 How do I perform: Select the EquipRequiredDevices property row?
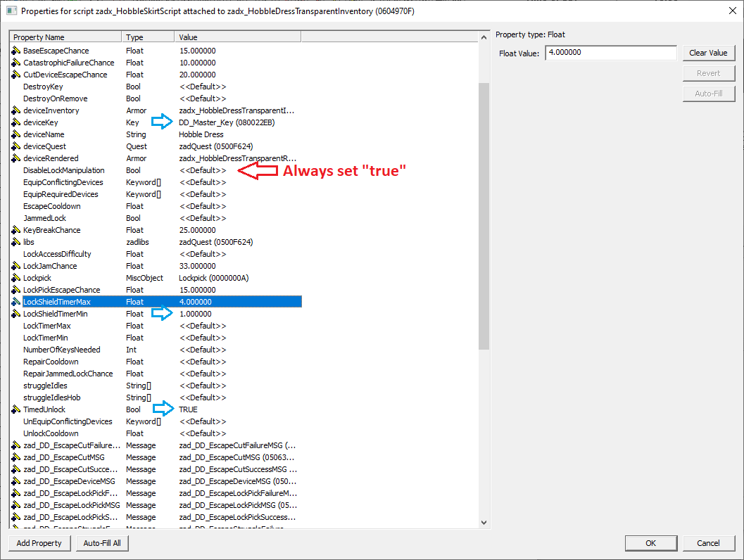point(156,194)
